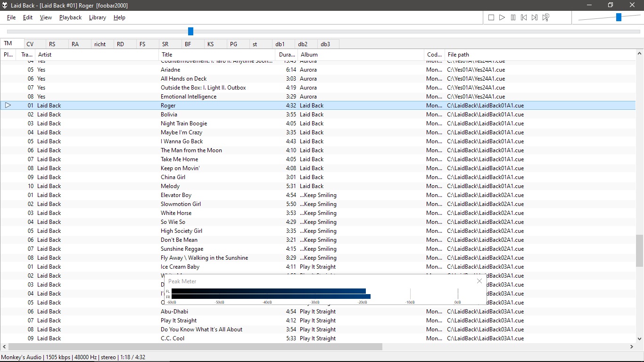Select the track Sunshine Reggae
Image resolution: width=644 pixels, height=362 pixels.
point(318,249)
